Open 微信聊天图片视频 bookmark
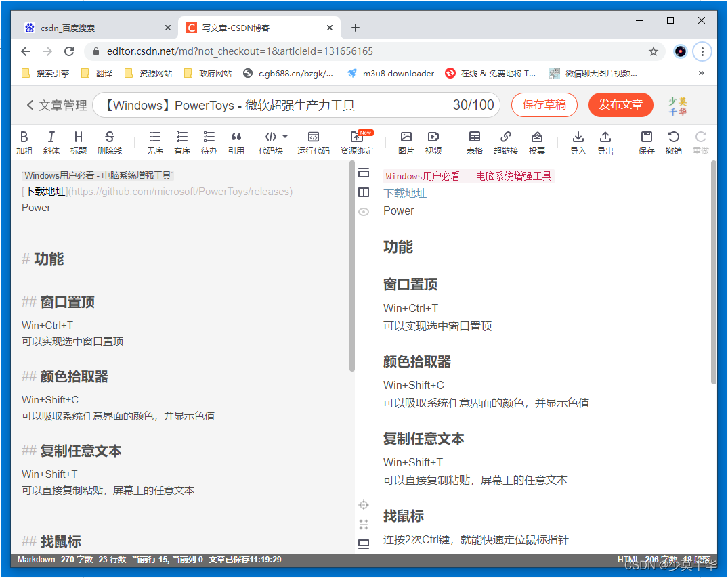This screenshot has width=728, height=578. (x=593, y=73)
